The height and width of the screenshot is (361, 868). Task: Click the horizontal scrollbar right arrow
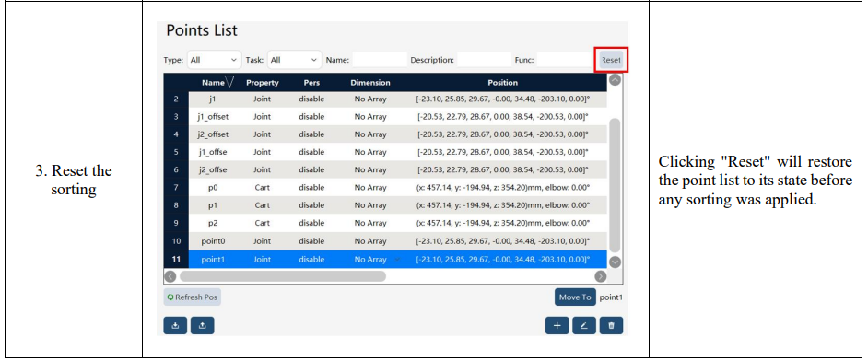tap(600, 275)
